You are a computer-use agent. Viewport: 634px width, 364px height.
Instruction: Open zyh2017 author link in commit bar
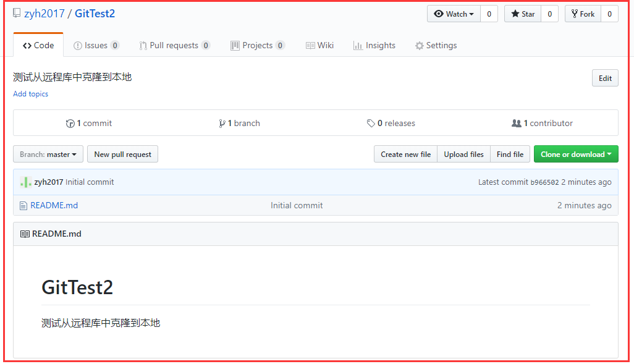coord(49,182)
